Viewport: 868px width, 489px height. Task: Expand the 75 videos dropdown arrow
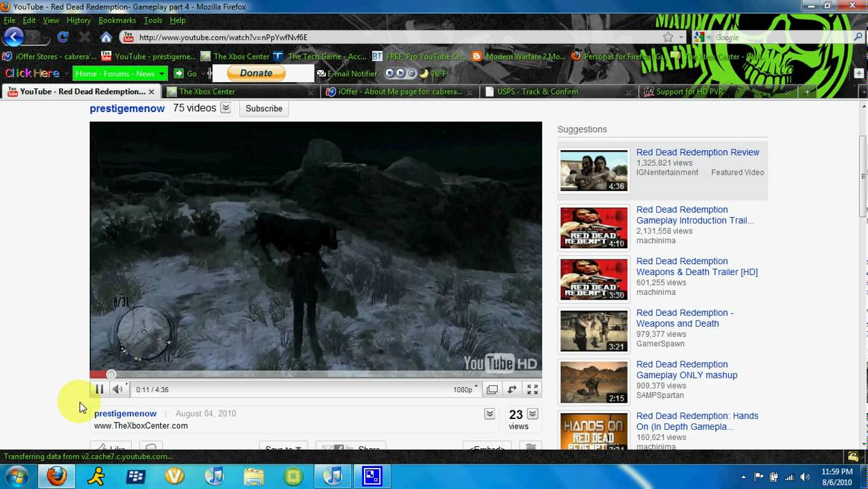[225, 108]
